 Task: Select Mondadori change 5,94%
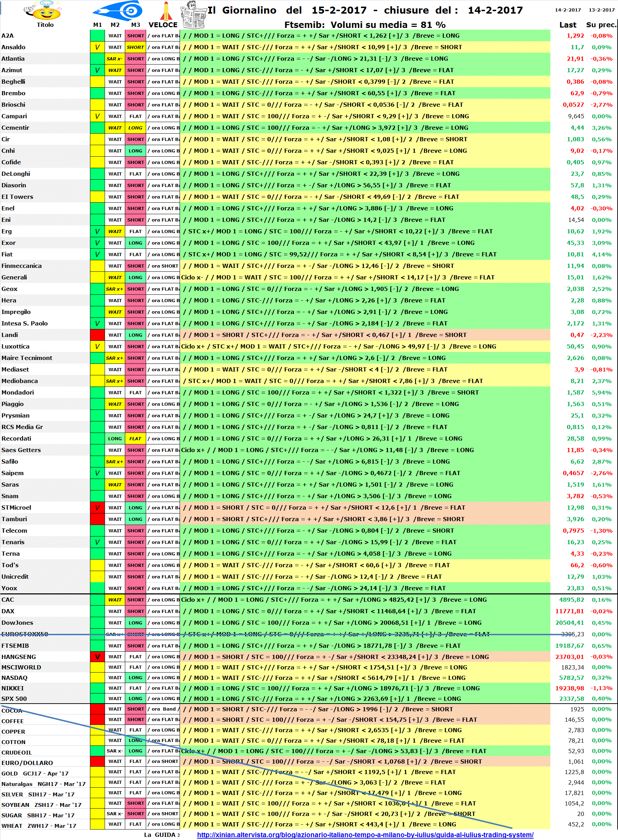pos(602,392)
